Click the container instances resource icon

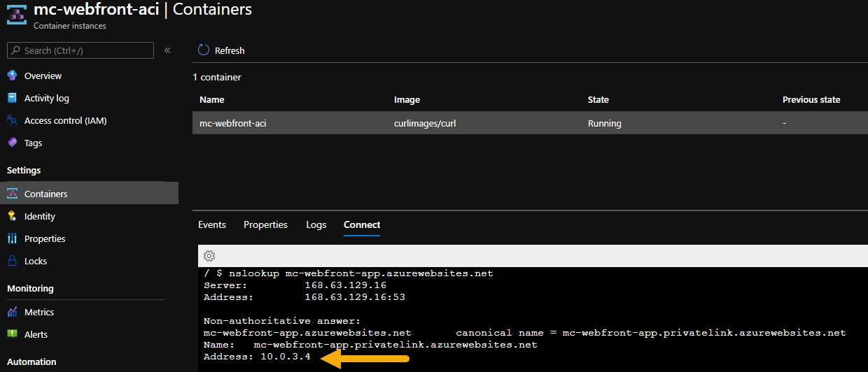(x=16, y=15)
